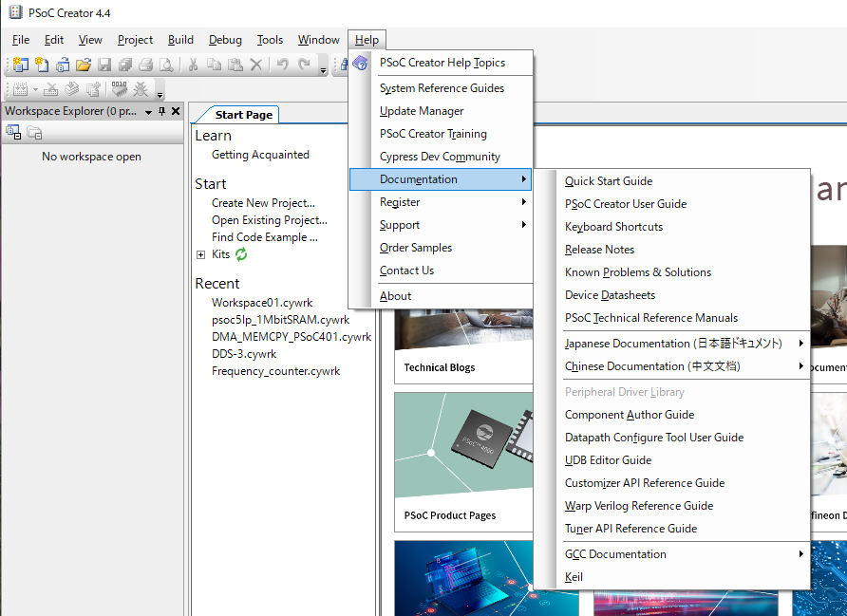Open the File menu
Image resolution: width=847 pixels, height=616 pixels.
point(21,40)
